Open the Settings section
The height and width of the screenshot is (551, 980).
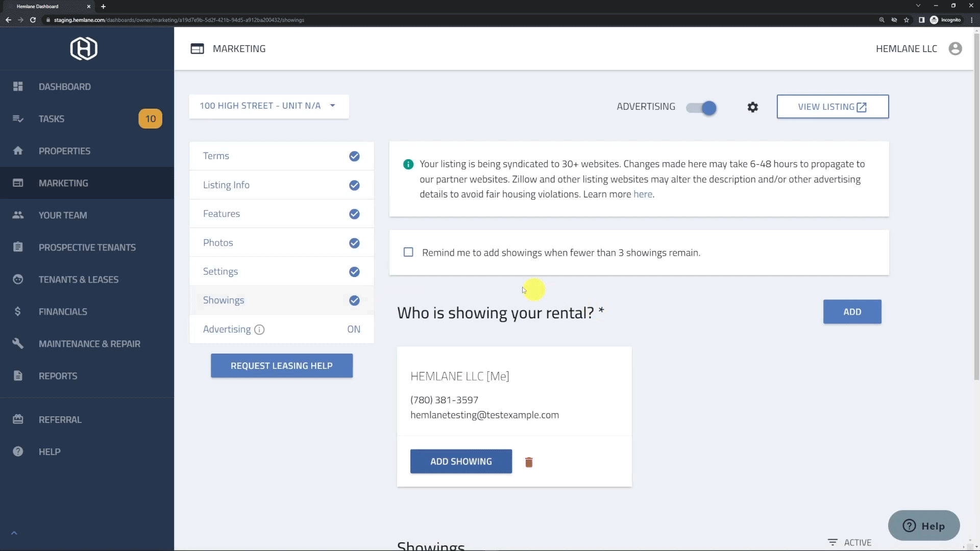(282, 271)
